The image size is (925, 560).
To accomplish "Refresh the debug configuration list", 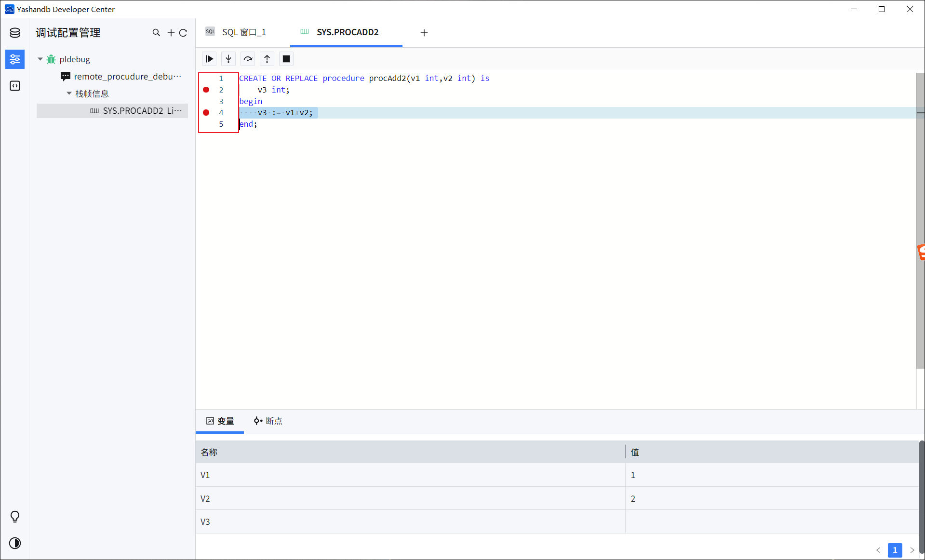I will 183,33.
